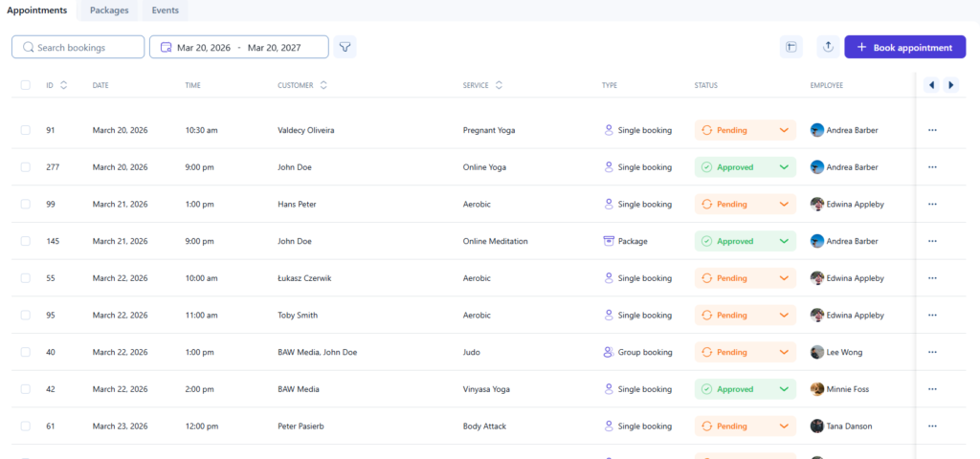Open the date range picker
The width and height of the screenshot is (980, 459).
pyautogui.click(x=238, y=47)
